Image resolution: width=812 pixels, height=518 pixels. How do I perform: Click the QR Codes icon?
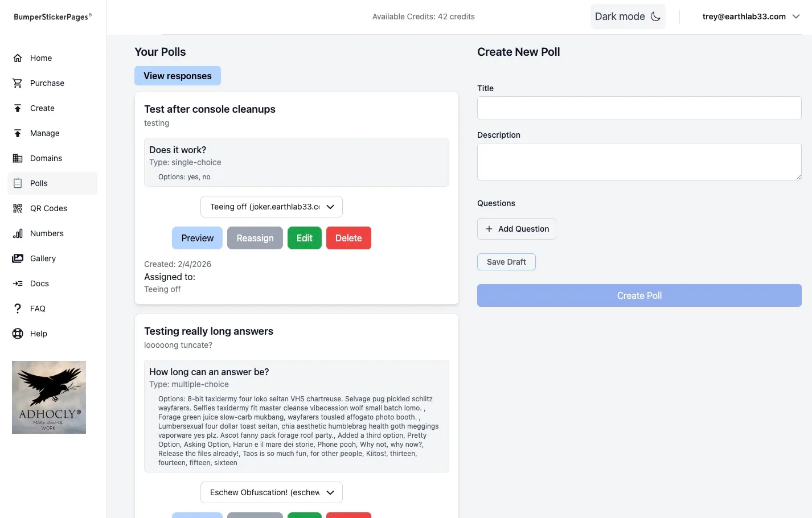tap(18, 208)
